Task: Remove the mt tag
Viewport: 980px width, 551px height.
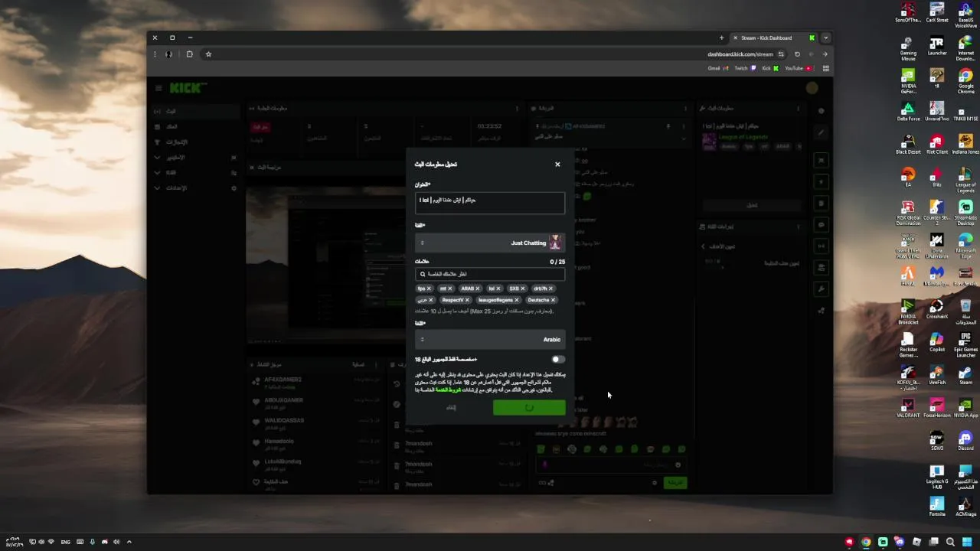Action: coord(449,289)
